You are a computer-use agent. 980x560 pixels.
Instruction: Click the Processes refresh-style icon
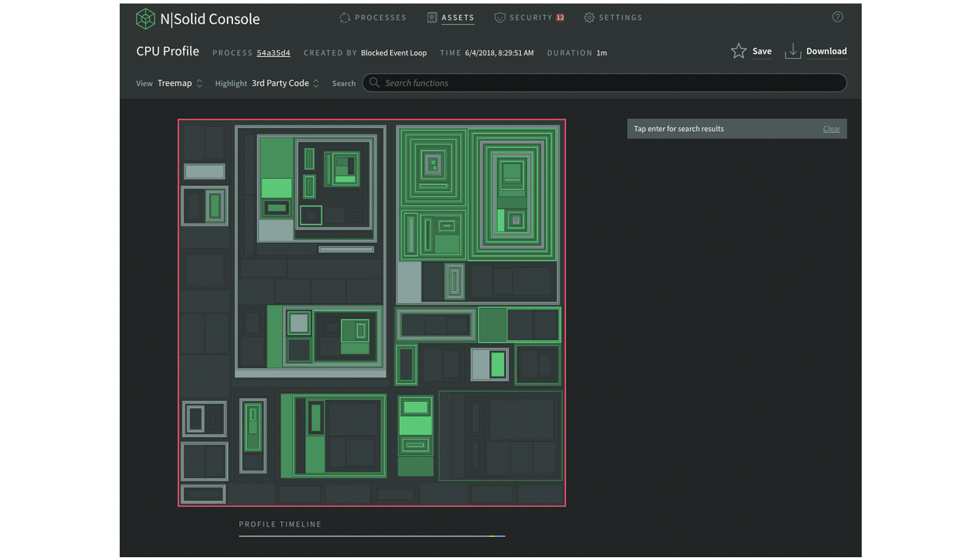pyautogui.click(x=344, y=17)
